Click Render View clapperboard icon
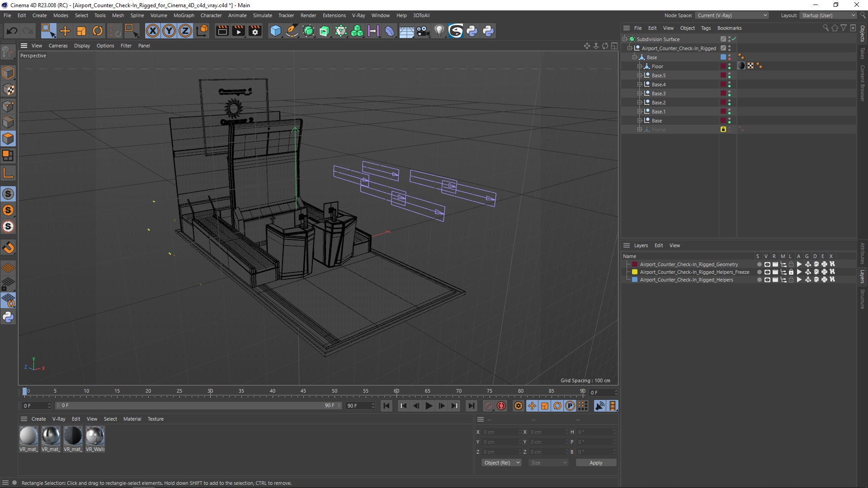Screen dimensions: 868x488 click(x=222, y=31)
